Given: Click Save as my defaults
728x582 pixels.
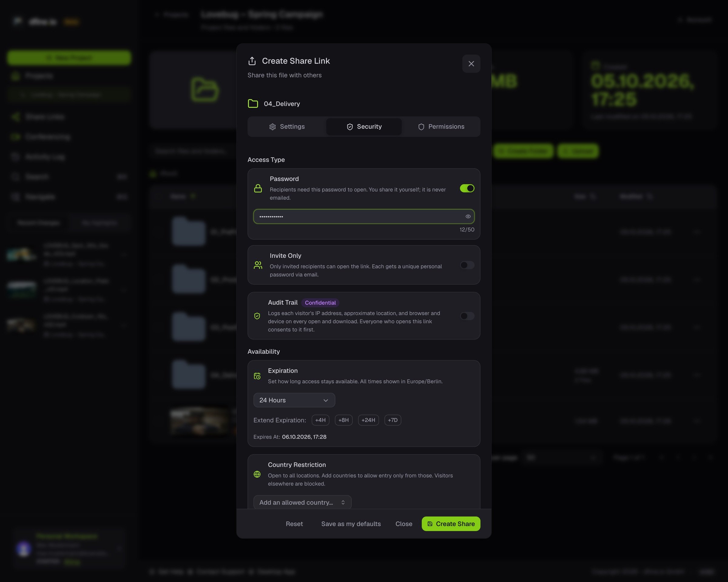Looking at the screenshot, I should 351,523.
